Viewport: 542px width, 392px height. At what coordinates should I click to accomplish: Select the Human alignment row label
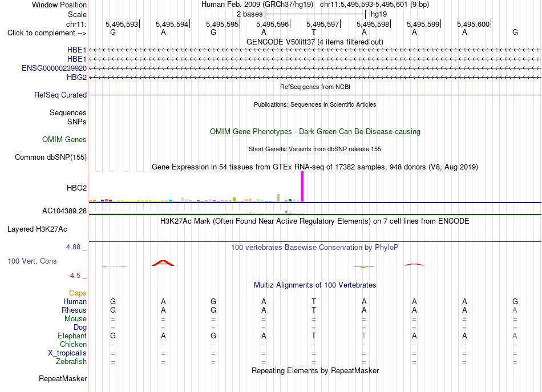click(75, 301)
